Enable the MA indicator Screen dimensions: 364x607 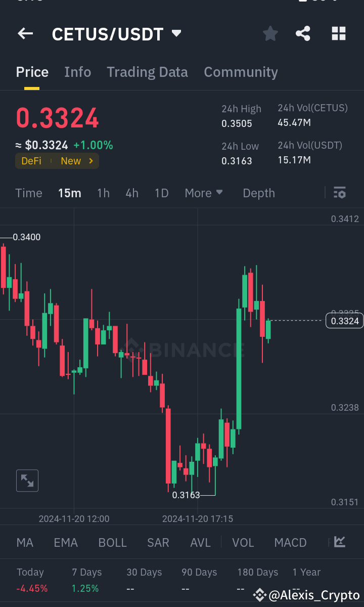click(24, 542)
